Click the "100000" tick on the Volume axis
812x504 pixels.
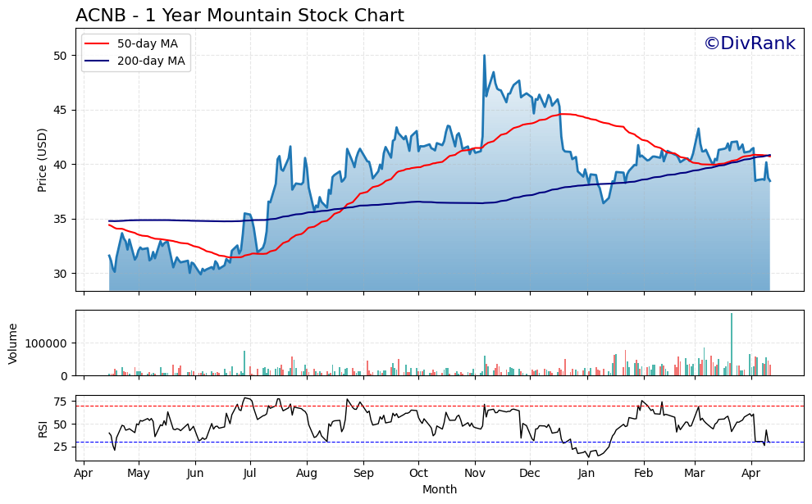(48, 343)
